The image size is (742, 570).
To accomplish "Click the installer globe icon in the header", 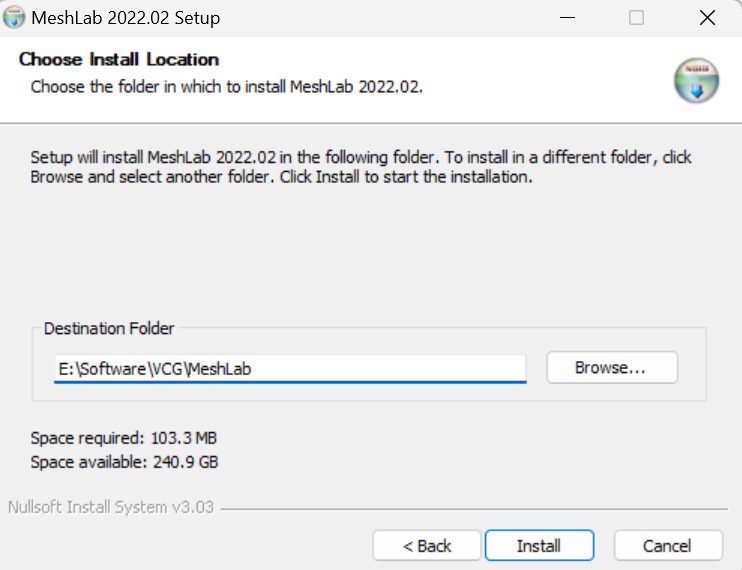I will (696, 81).
